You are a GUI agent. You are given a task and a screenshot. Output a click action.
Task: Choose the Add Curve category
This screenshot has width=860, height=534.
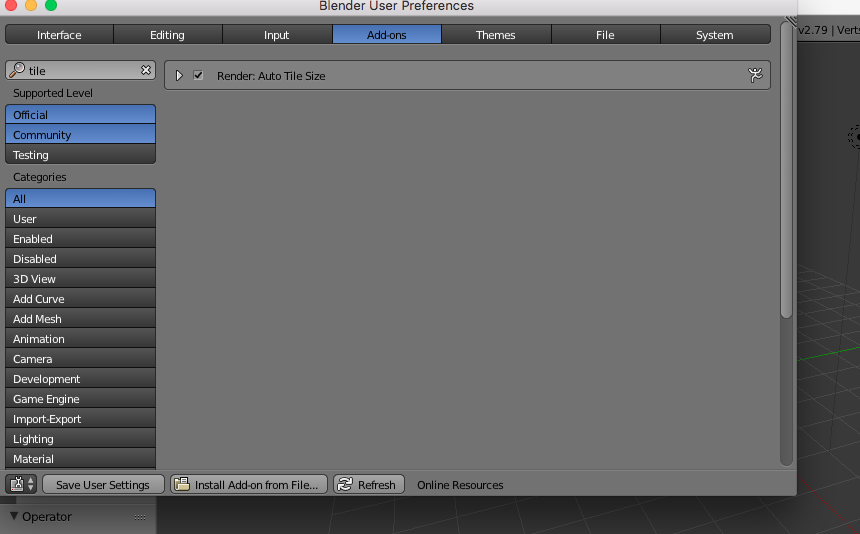pos(81,299)
